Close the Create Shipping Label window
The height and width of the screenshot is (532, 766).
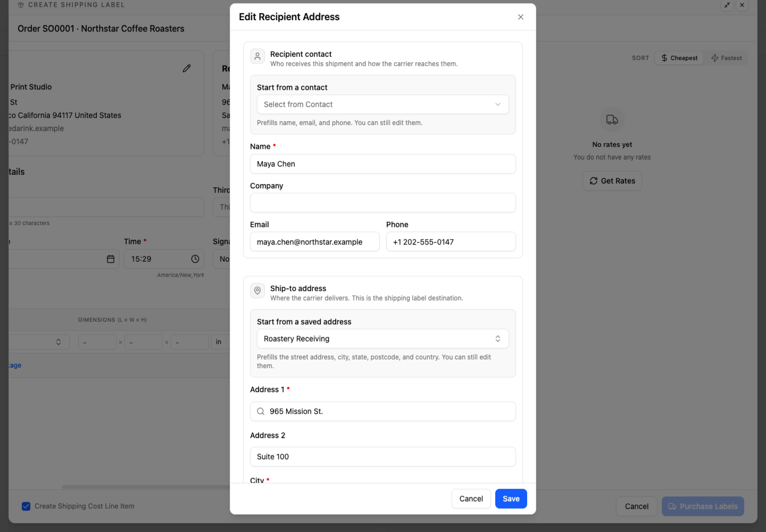742,5
